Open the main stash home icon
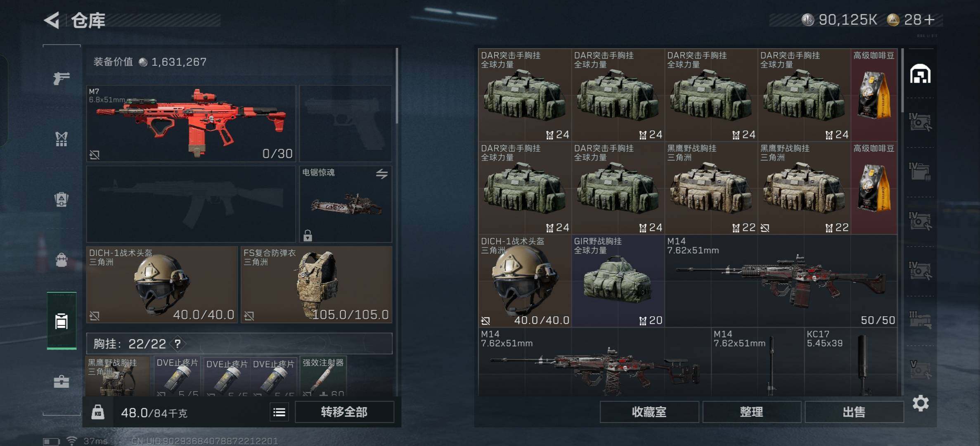Viewport: 980px width, 446px height. point(920,74)
